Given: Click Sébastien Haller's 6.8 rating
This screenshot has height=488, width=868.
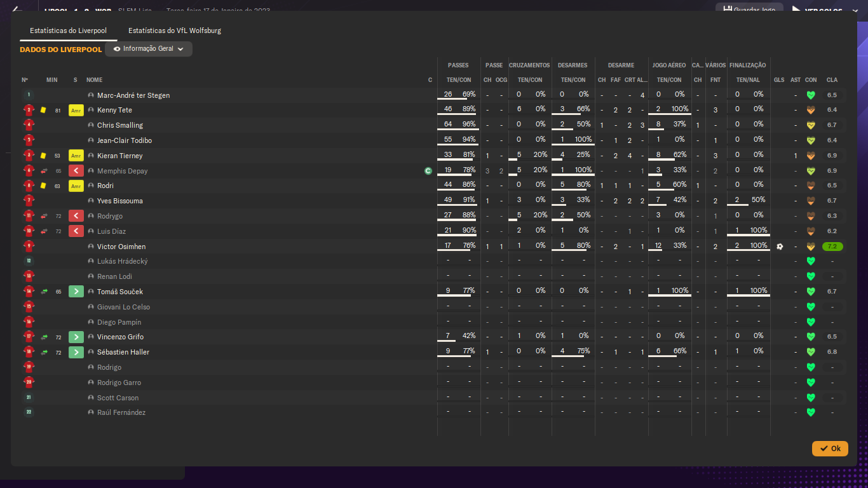Looking at the screenshot, I should 832,352.
